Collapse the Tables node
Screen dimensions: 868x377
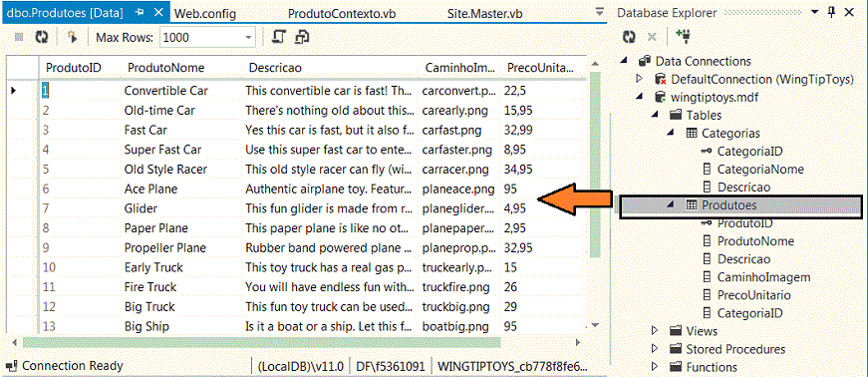tap(656, 115)
